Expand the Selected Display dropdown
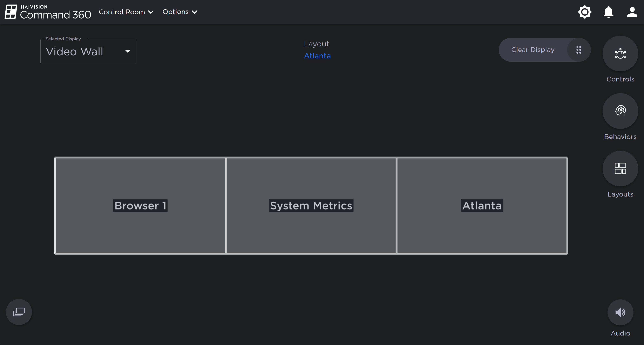This screenshot has height=345, width=644. [88, 52]
